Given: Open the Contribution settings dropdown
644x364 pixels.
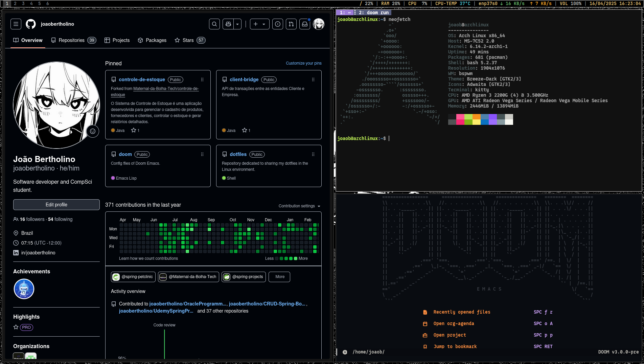Looking at the screenshot, I should (x=299, y=206).
